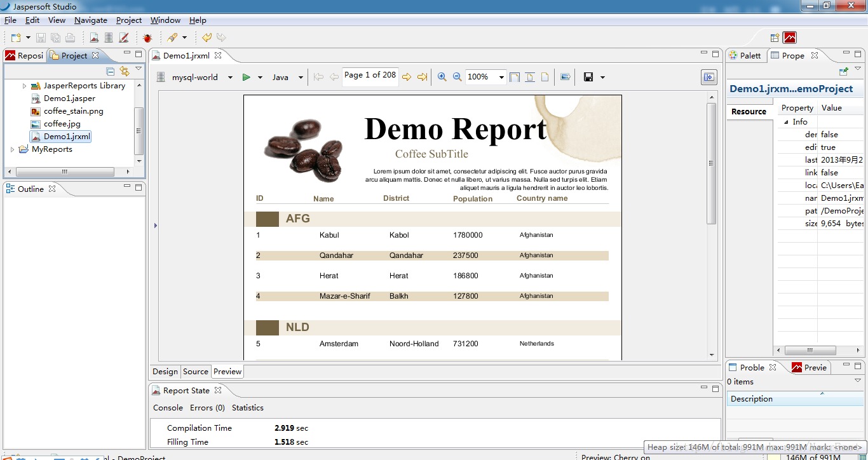Expand the MyReports folder
The image size is (868, 460).
[x=13, y=149]
